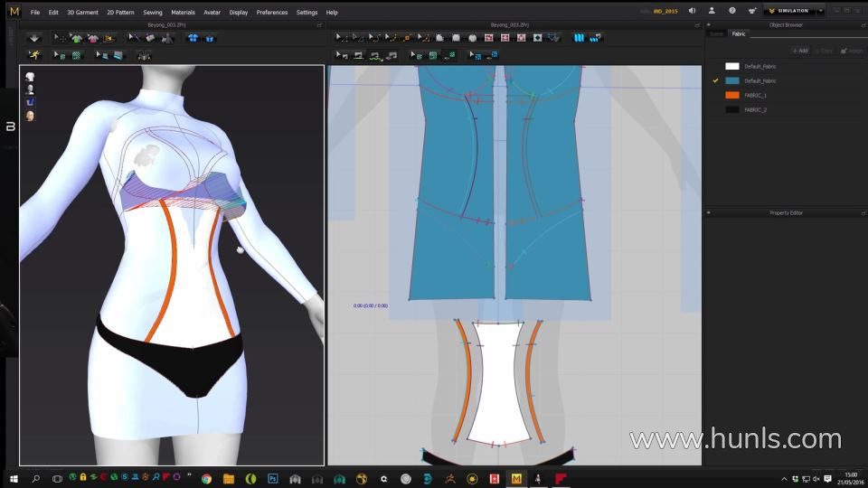868x488 pixels.
Task: Click the internal polygon dart icon with orange square
Action: click(x=407, y=38)
